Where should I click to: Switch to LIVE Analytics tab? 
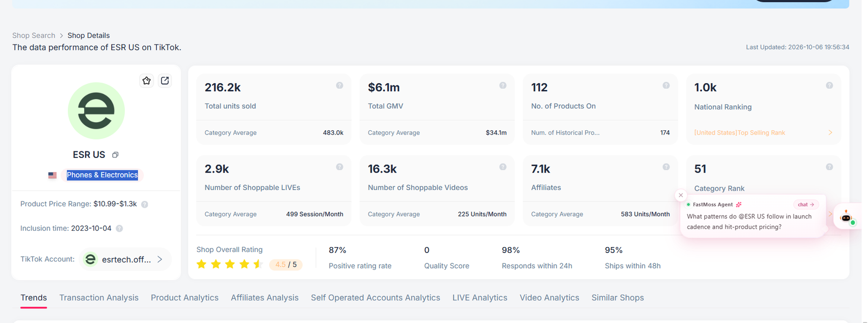tap(480, 297)
